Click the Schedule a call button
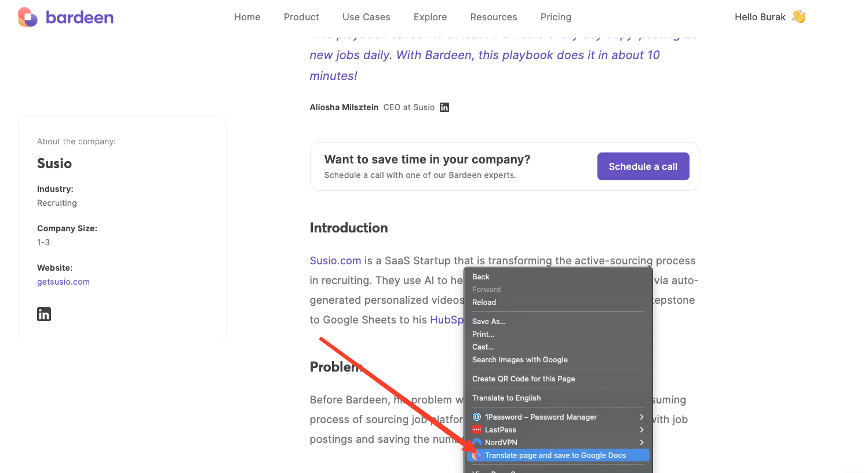Screen dimensions: 868x473 pyautogui.click(x=643, y=166)
